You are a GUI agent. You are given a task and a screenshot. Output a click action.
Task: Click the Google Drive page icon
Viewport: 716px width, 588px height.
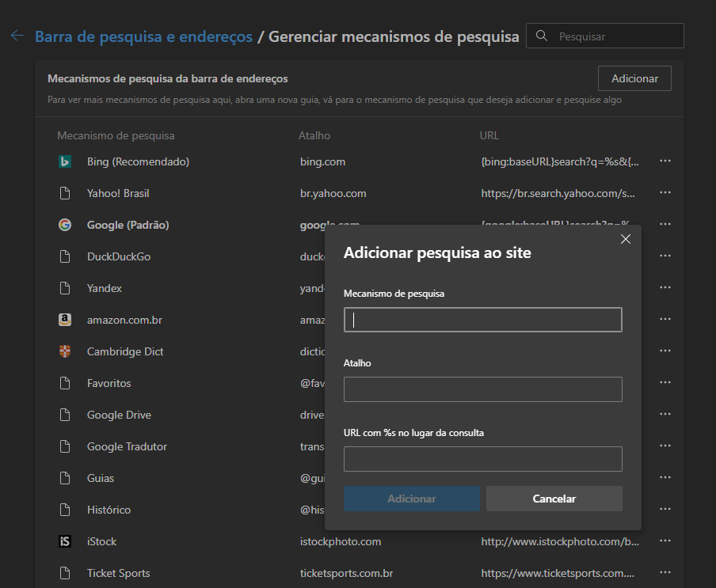coord(65,415)
